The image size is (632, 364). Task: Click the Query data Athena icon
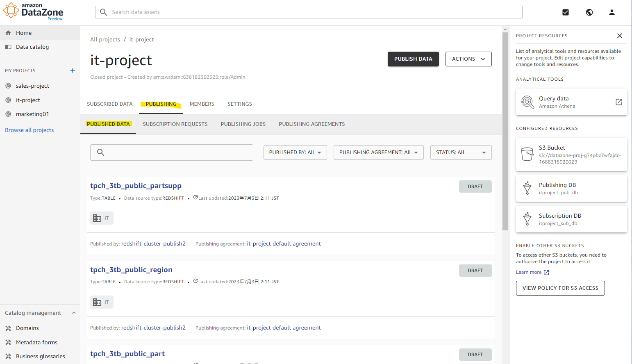pyautogui.click(x=527, y=102)
